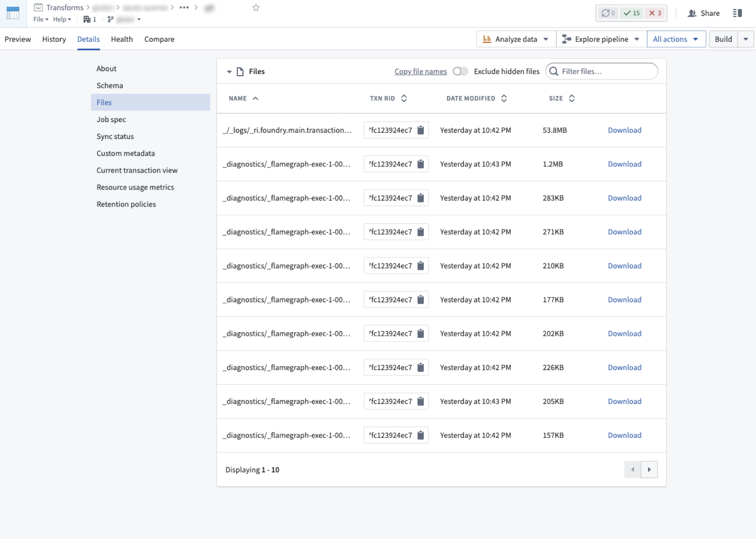Star this dataset as a favorite
The image size is (756, 539).
(x=256, y=7)
